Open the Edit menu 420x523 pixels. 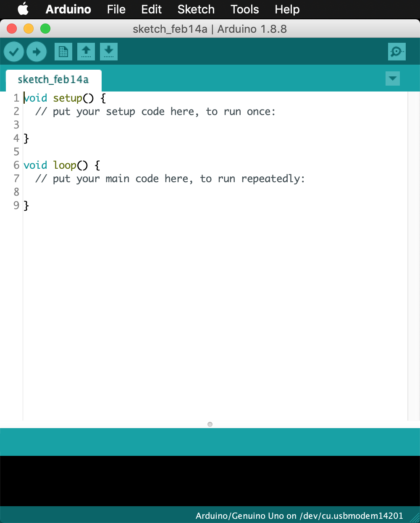pyautogui.click(x=151, y=9)
